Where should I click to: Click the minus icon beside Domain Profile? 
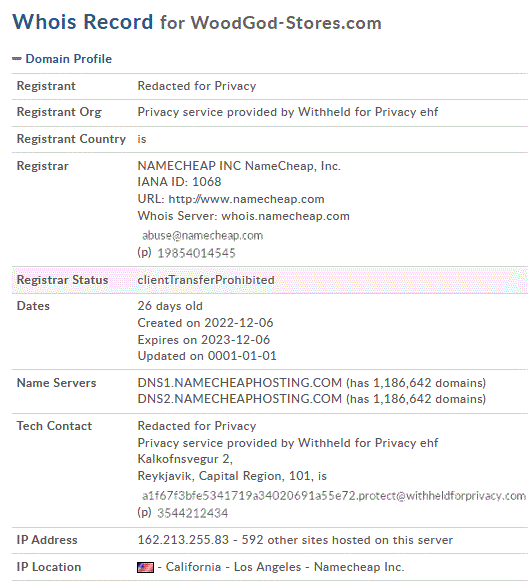(x=17, y=59)
